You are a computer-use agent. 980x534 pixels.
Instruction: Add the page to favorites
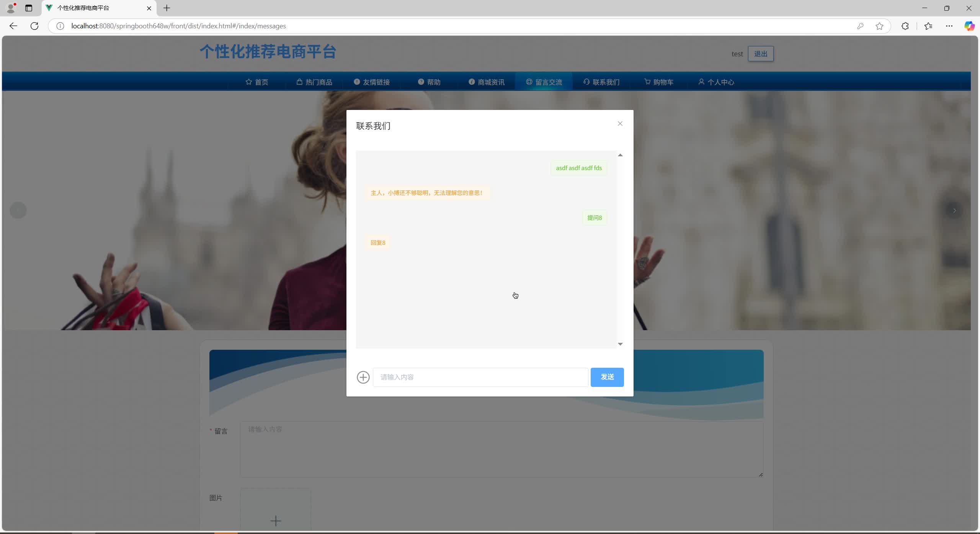click(879, 26)
